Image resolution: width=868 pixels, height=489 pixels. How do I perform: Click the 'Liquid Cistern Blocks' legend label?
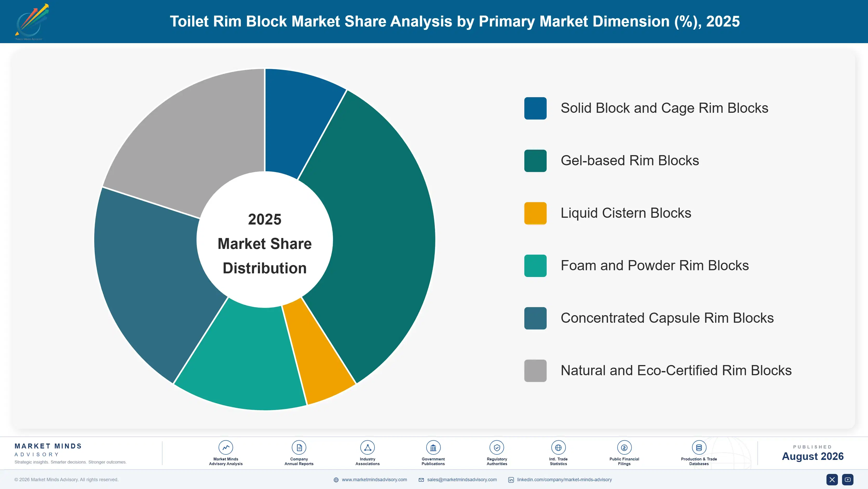coord(626,213)
